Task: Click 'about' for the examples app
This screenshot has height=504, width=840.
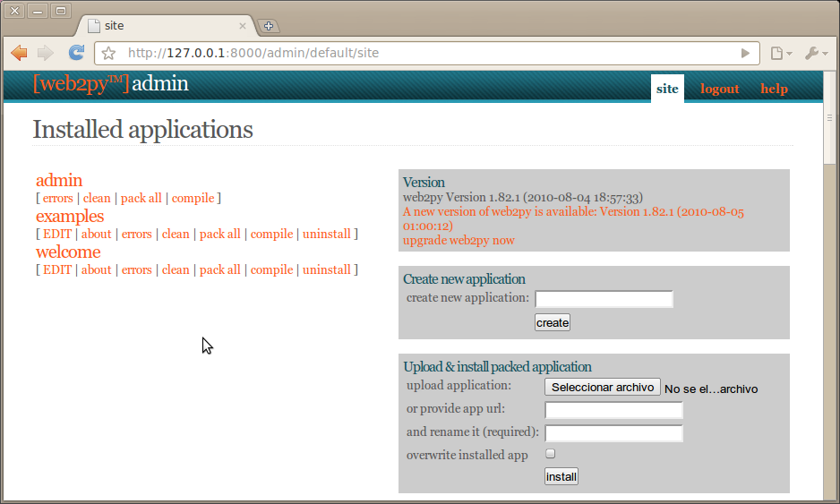Action: [x=97, y=234]
